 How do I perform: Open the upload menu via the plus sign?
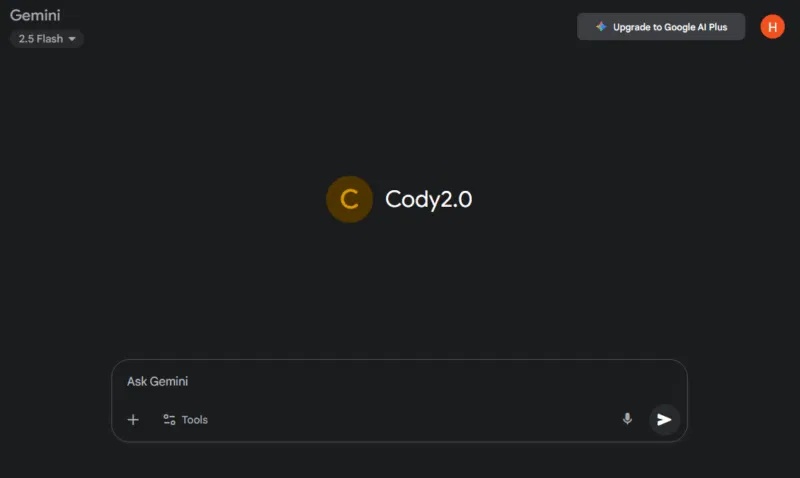coord(133,419)
